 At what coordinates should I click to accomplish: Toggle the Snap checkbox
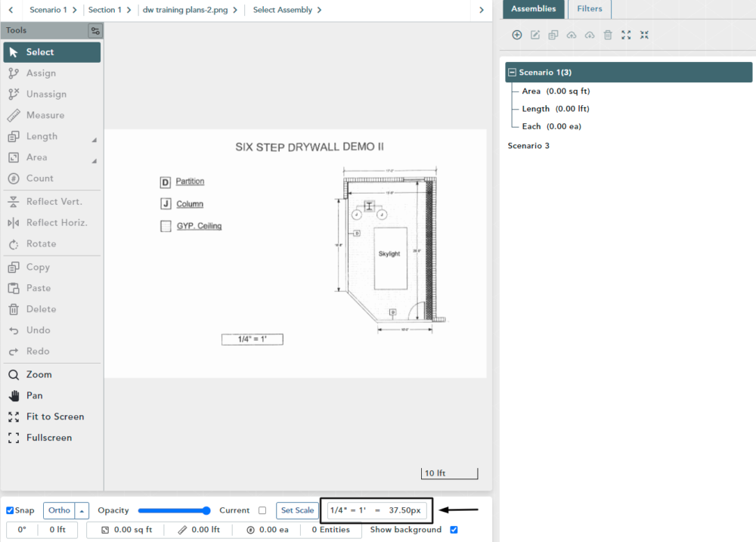[x=11, y=510]
